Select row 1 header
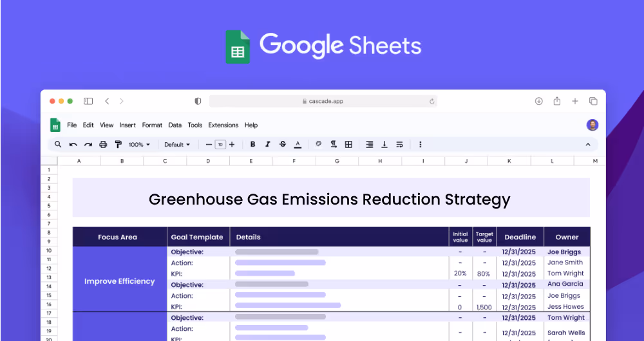The image size is (644, 341). 49,170
